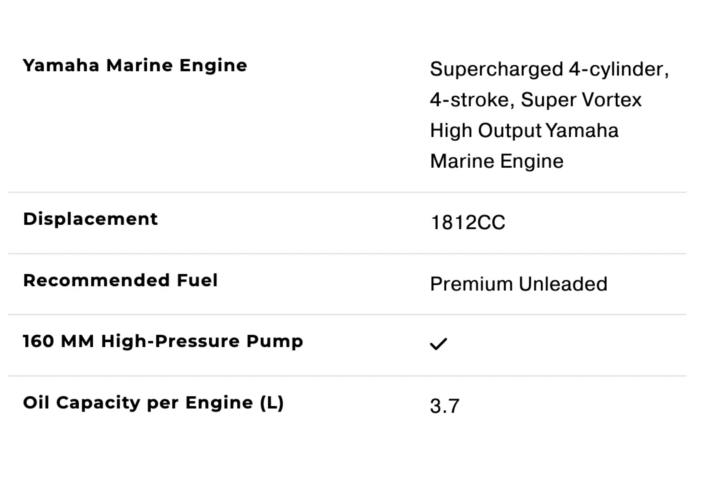Click the 1812CC displacement value
The height and width of the screenshot is (480, 720).
(x=467, y=223)
